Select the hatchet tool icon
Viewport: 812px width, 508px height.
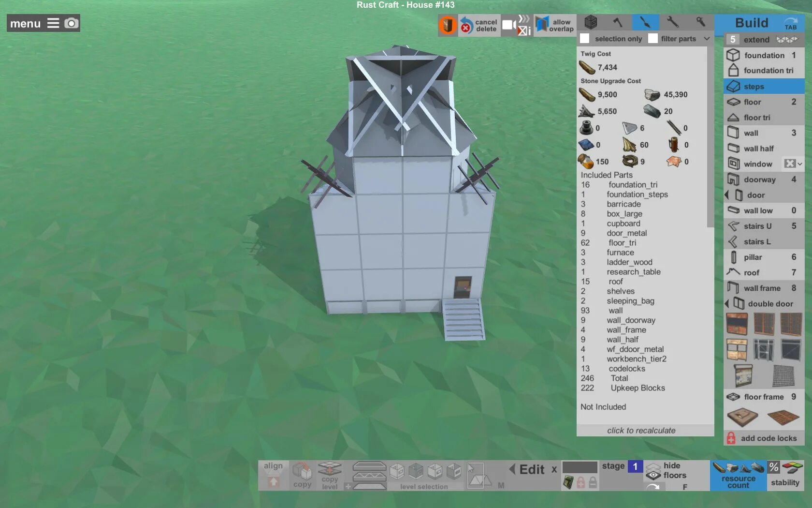tap(618, 22)
